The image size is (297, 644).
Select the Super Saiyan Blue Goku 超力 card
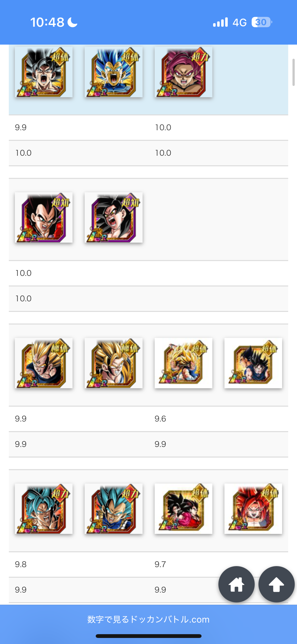44,509
